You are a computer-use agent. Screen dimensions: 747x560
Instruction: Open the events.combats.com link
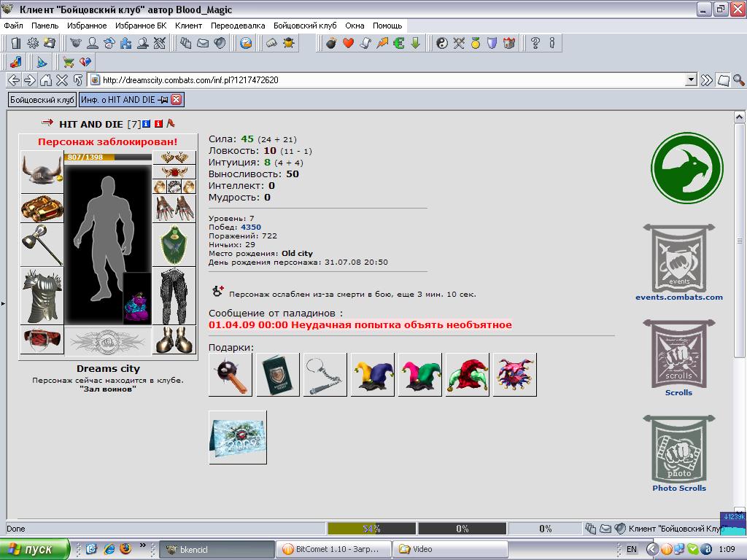679,297
